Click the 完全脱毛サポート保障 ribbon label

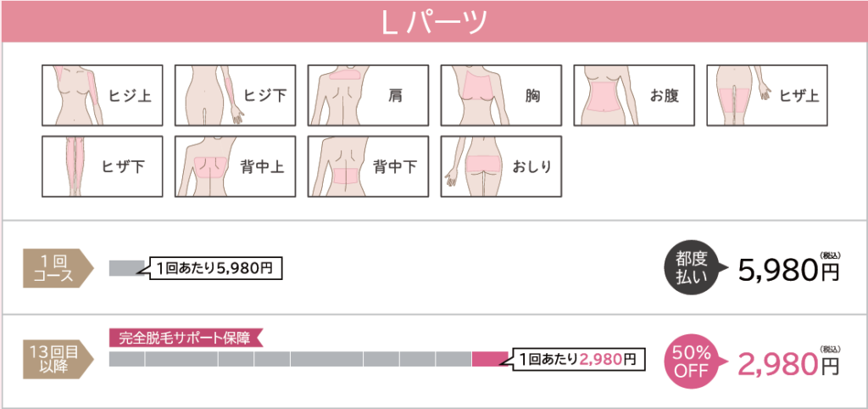[x=184, y=338]
